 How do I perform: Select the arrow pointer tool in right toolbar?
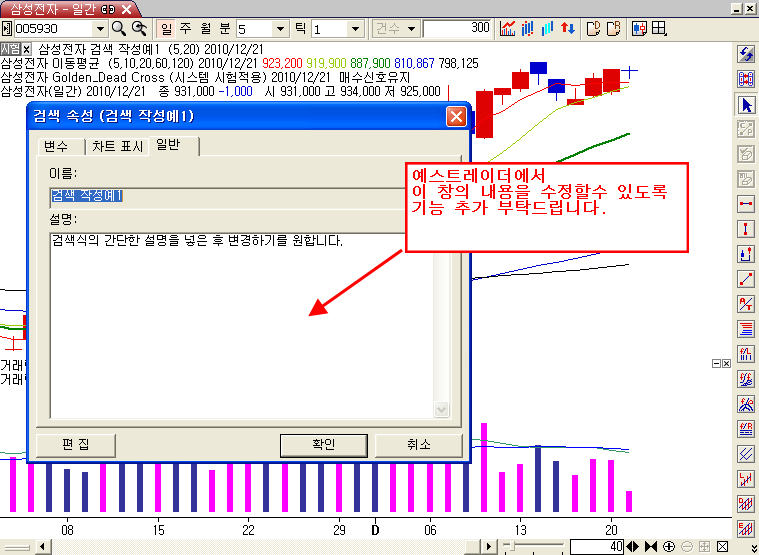[745, 104]
